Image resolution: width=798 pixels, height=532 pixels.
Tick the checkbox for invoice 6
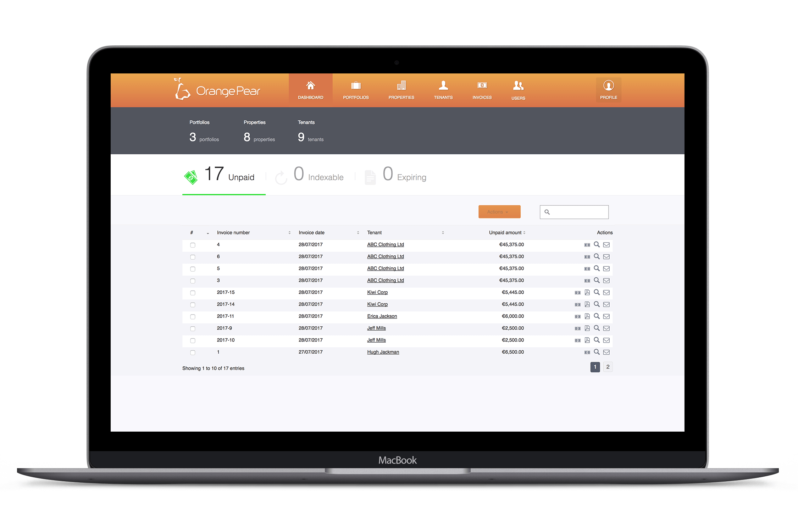[x=193, y=257]
